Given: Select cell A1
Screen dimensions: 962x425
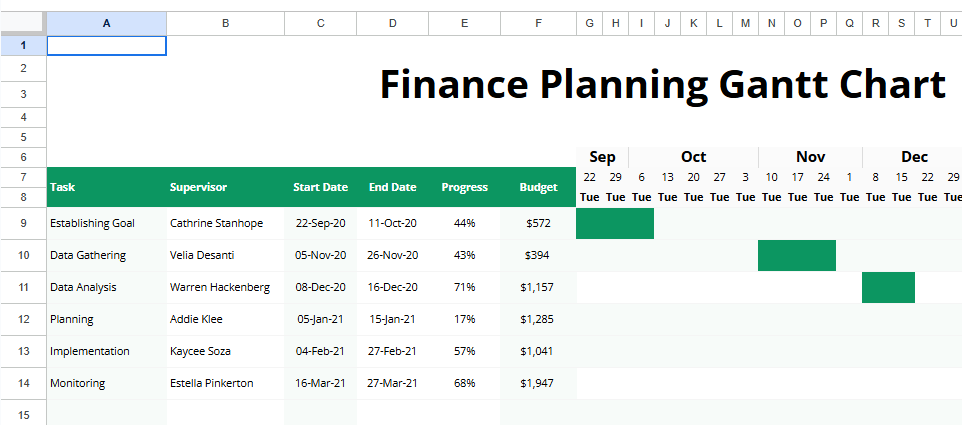Looking at the screenshot, I should [107, 46].
